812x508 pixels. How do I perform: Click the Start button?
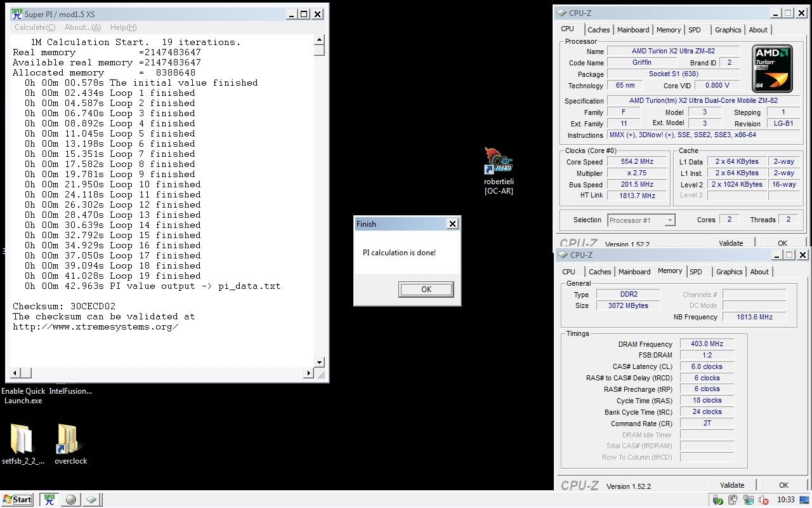[x=17, y=500]
